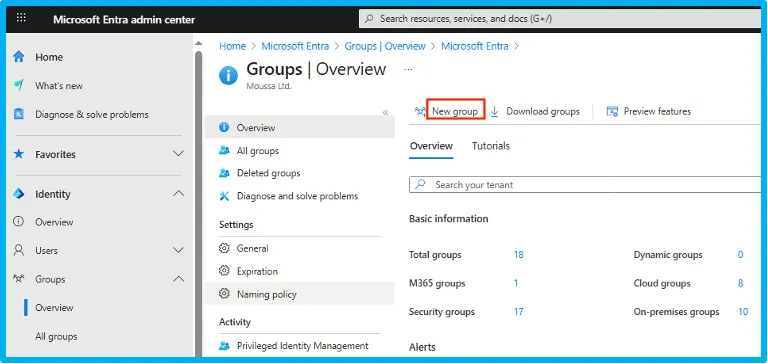Image resolution: width=768 pixels, height=364 pixels.
Task: Expand the Users section chevron
Action: point(179,250)
